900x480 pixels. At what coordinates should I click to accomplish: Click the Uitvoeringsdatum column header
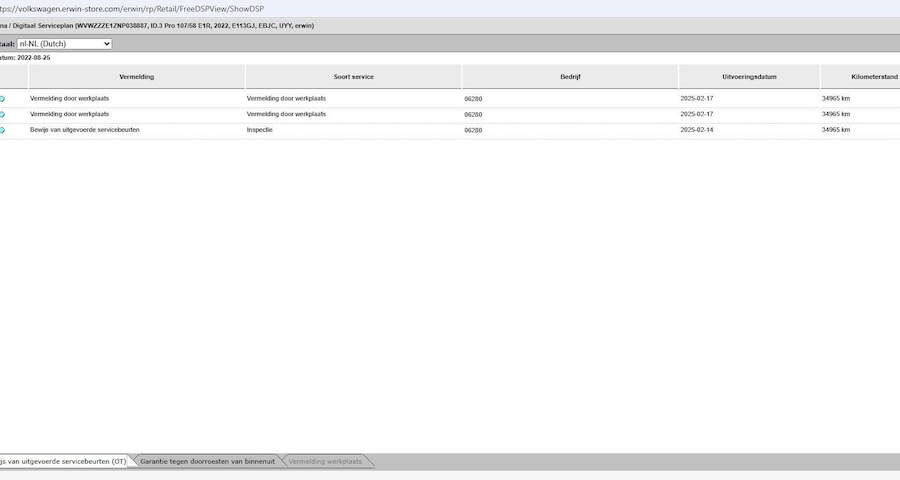(749, 76)
